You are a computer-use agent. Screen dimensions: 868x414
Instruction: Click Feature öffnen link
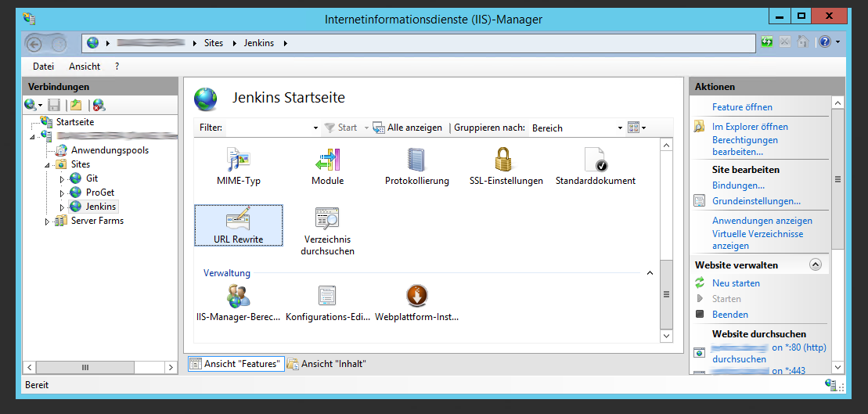tap(742, 106)
